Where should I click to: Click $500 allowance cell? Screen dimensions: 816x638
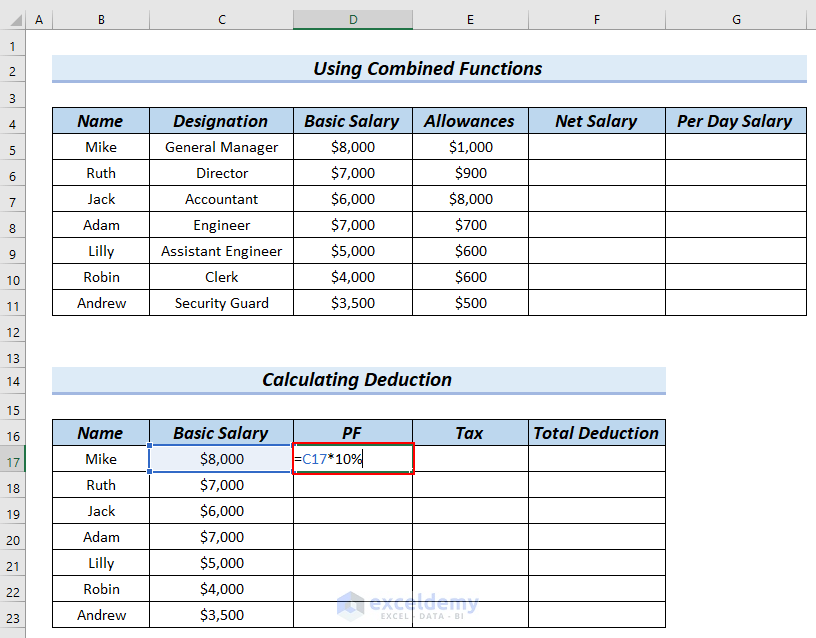pyautogui.click(x=470, y=303)
